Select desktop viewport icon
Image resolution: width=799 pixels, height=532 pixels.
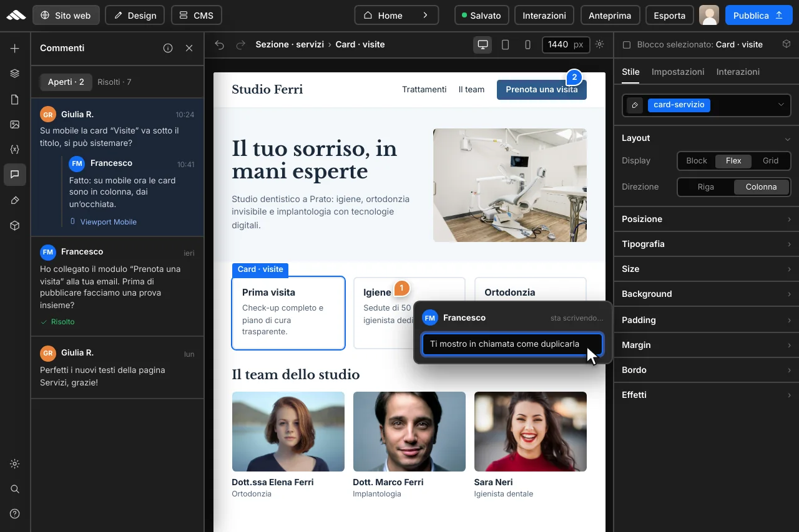483,44
